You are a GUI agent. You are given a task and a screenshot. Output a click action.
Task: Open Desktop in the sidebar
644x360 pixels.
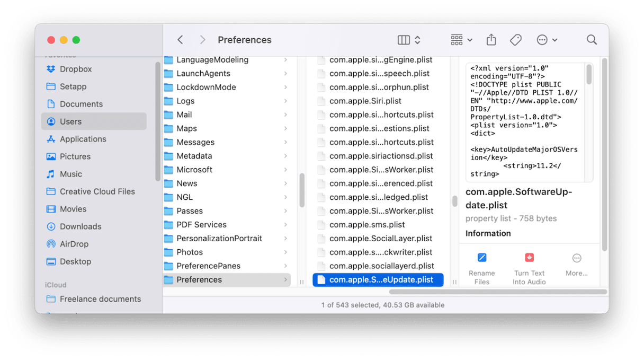coord(94,261)
